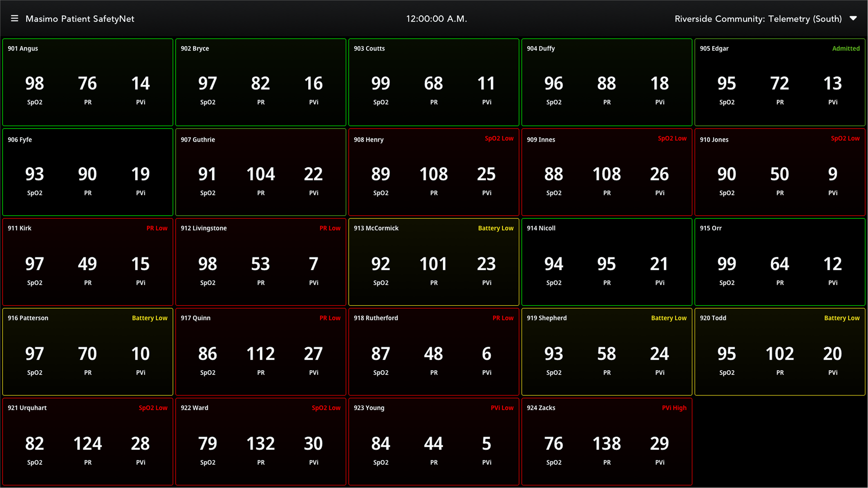Open Battery Low alert on 913 McCormick
This screenshot has width=868, height=488.
(496, 228)
